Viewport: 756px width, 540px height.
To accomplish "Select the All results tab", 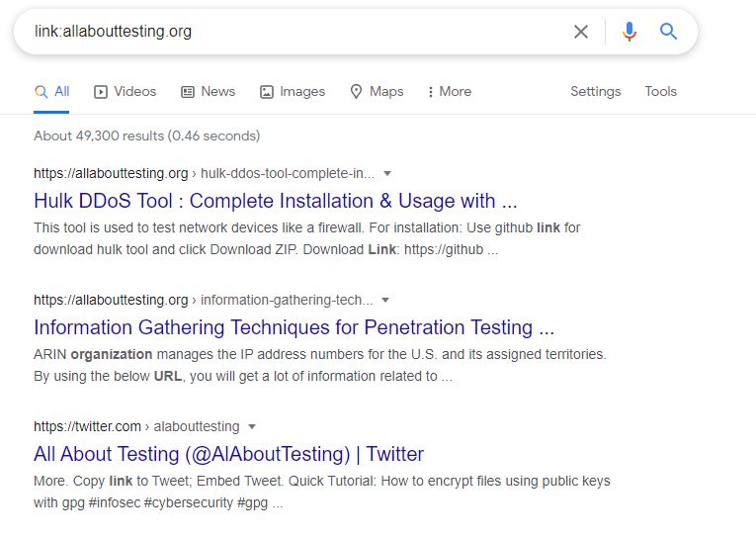I will point(51,92).
